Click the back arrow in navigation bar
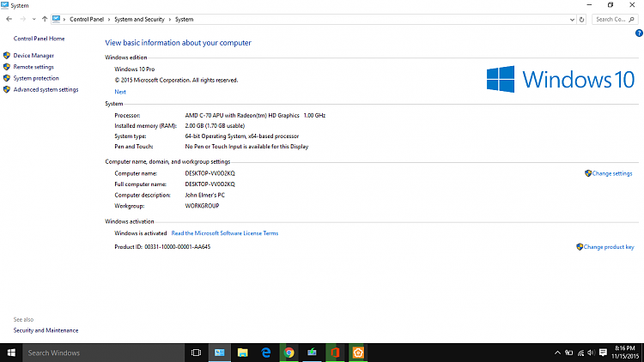The width and height of the screenshot is (644, 362). (x=9, y=19)
